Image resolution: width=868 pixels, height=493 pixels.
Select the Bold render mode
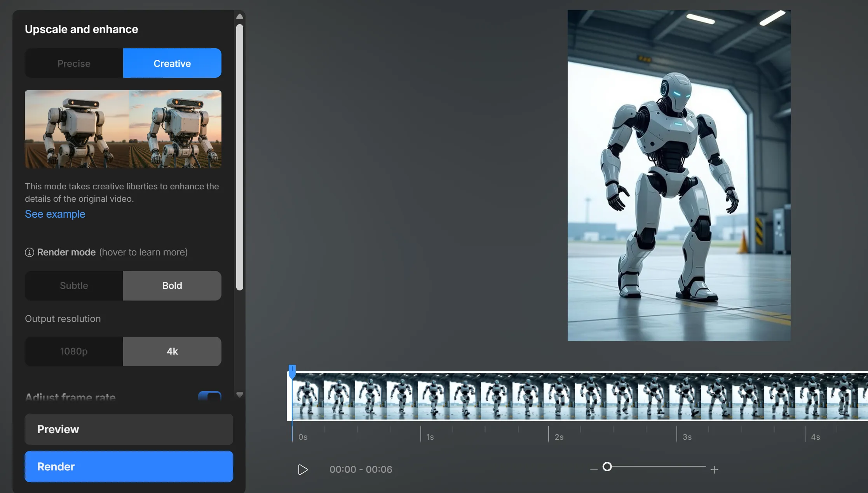[x=172, y=286]
